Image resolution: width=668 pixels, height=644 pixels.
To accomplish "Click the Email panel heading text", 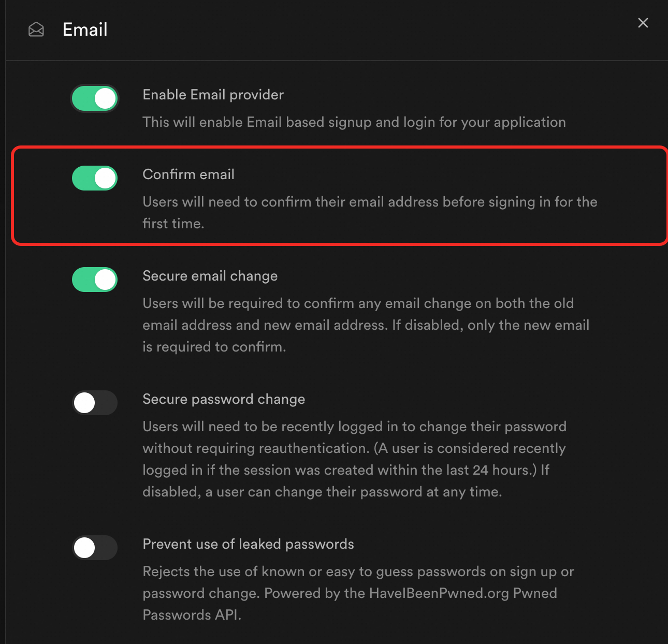I will click(x=85, y=30).
